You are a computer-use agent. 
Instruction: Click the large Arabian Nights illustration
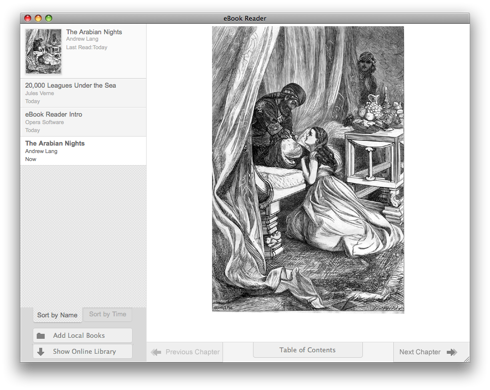[x=308, y=169]
